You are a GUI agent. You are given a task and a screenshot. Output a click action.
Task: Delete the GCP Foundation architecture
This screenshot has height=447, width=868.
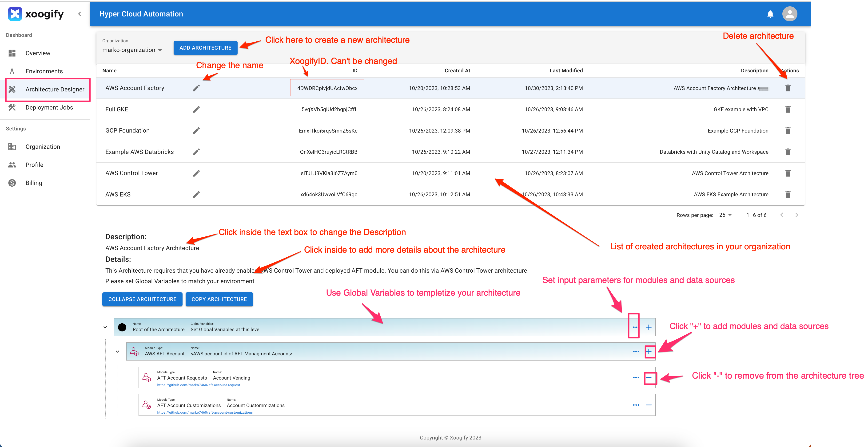[x=788, y=131]
